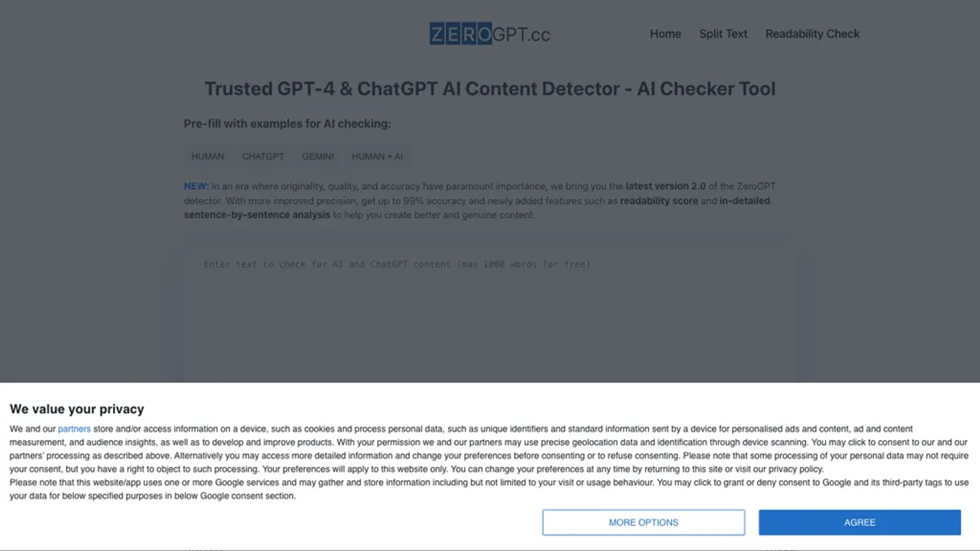Select the GEMINI example preset
This screenshot has width=980, height=551.
[317, 156]
